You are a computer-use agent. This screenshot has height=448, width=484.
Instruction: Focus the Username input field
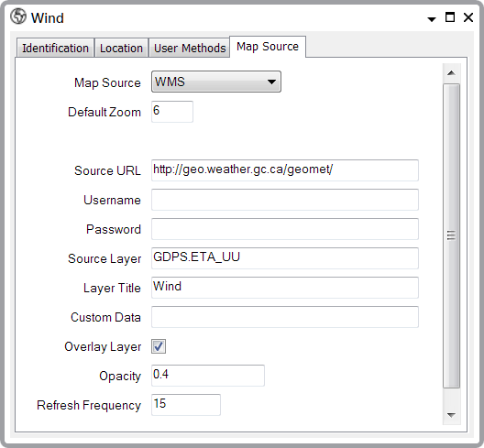pyautogui.click(x=285, y=200)
